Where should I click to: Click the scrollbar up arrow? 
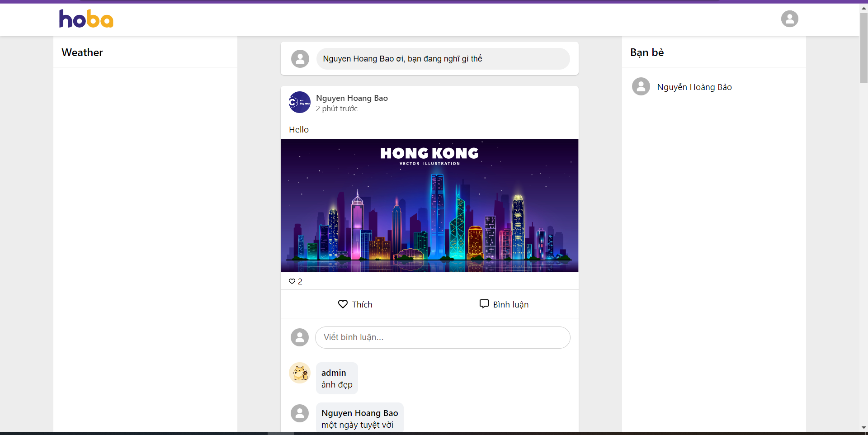pos(863,8)
